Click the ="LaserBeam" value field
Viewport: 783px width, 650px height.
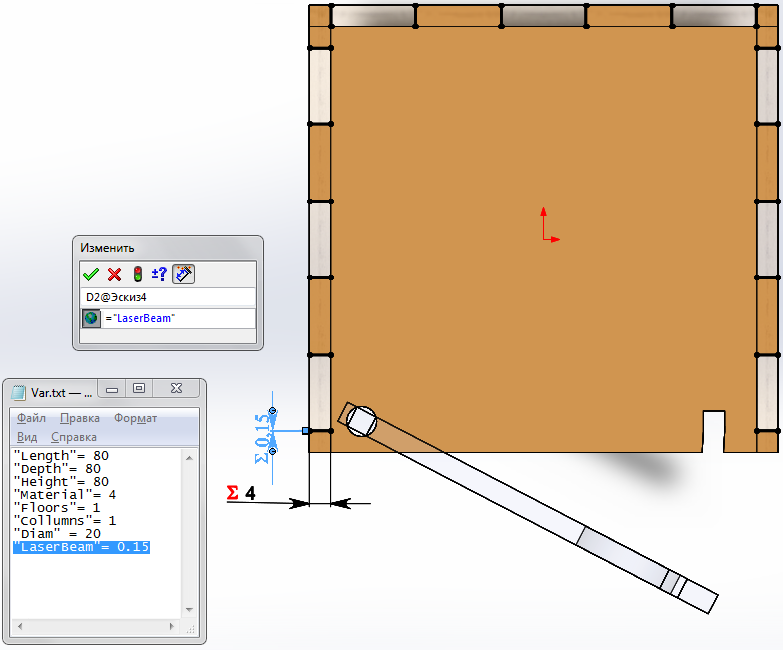click(x=179, y=318)
